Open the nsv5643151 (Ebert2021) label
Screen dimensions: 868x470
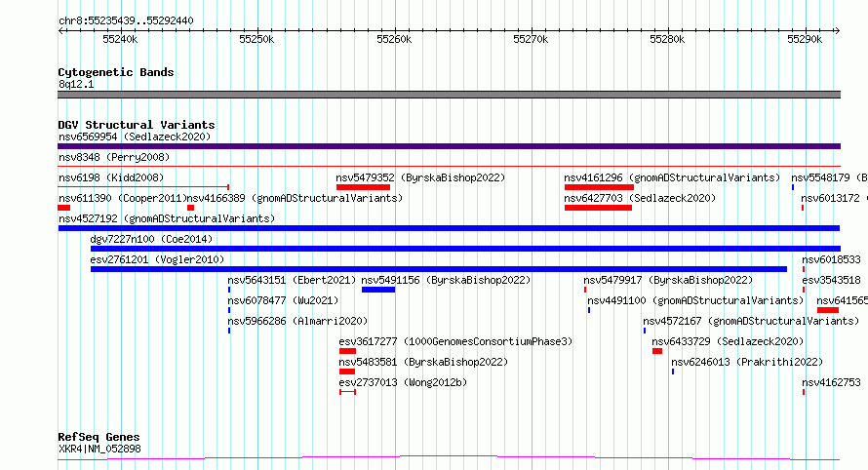point(292,280)
